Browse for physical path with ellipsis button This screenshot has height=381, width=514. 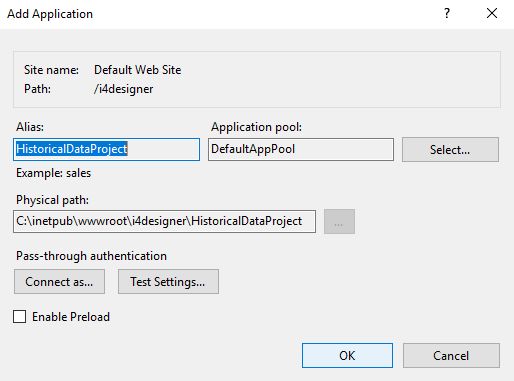point(339,222)
